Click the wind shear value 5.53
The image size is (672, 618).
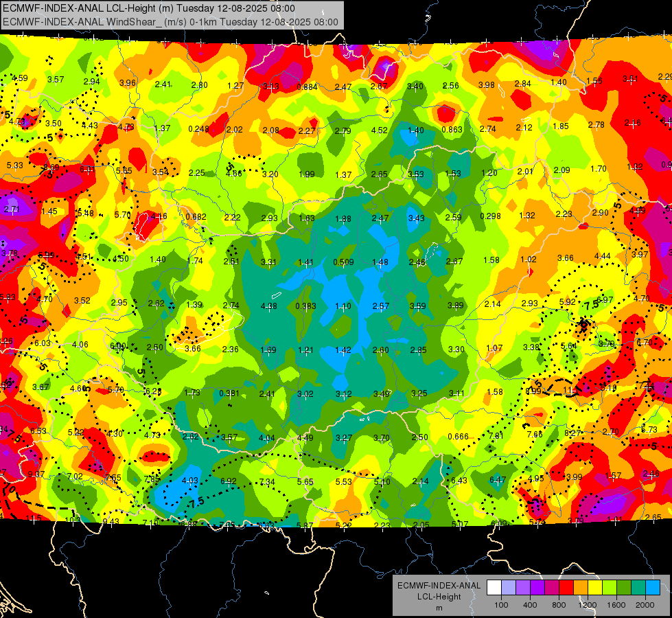(344, 481)
